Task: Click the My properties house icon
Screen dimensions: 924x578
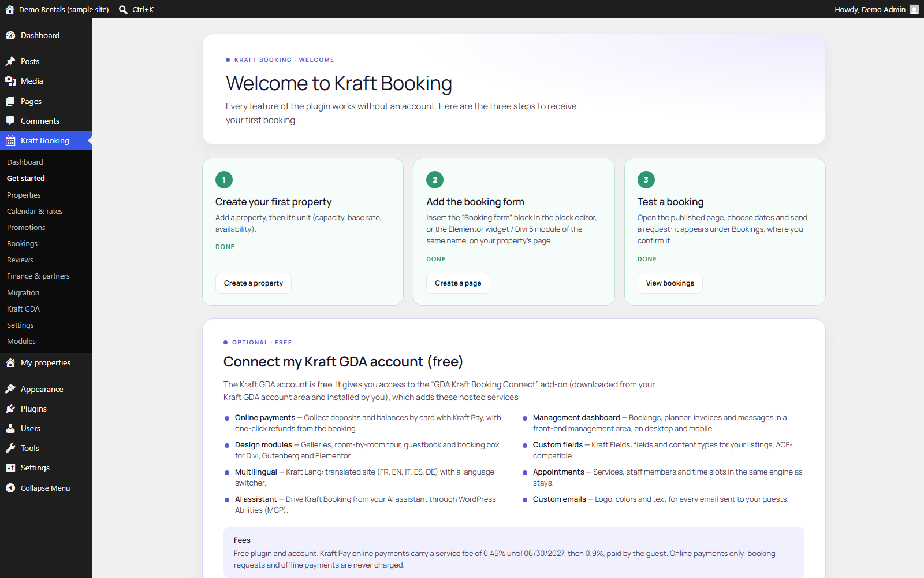Action: point(10,362)
